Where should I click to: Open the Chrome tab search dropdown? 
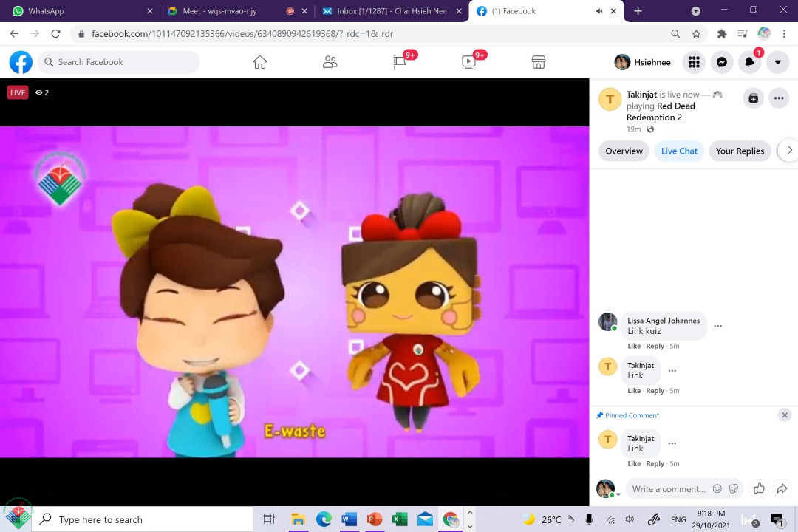pyautogui.click(x=696, y=11)
